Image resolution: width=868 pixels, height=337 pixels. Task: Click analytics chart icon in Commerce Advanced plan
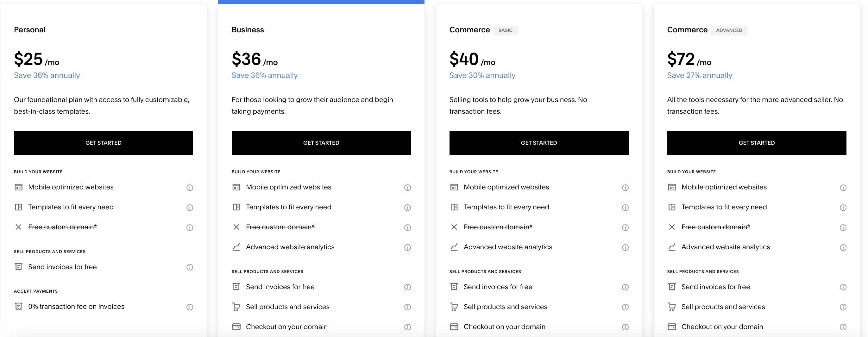pyautogui.click(x=671, y=247)
